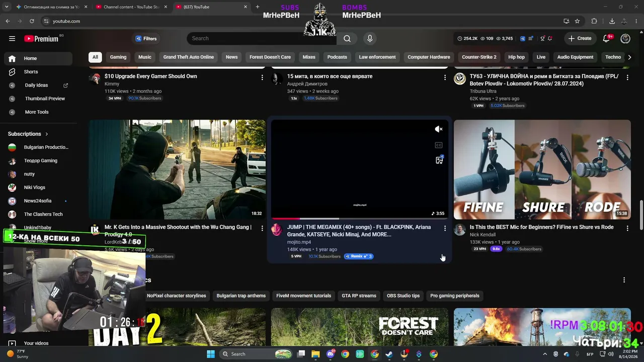Open the vidIQ list icon in header
The height and width of the screenshot is (362, 644).
[532, 38]
